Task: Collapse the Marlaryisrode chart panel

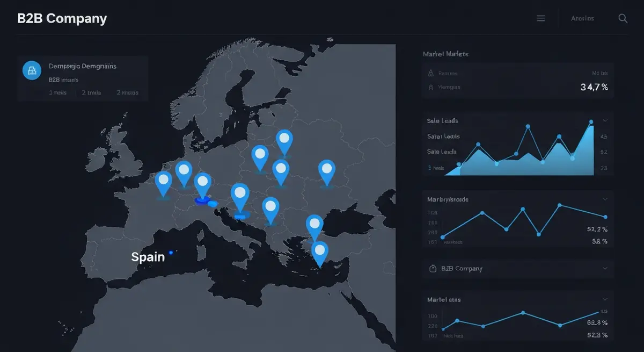Action: [605, 199]
